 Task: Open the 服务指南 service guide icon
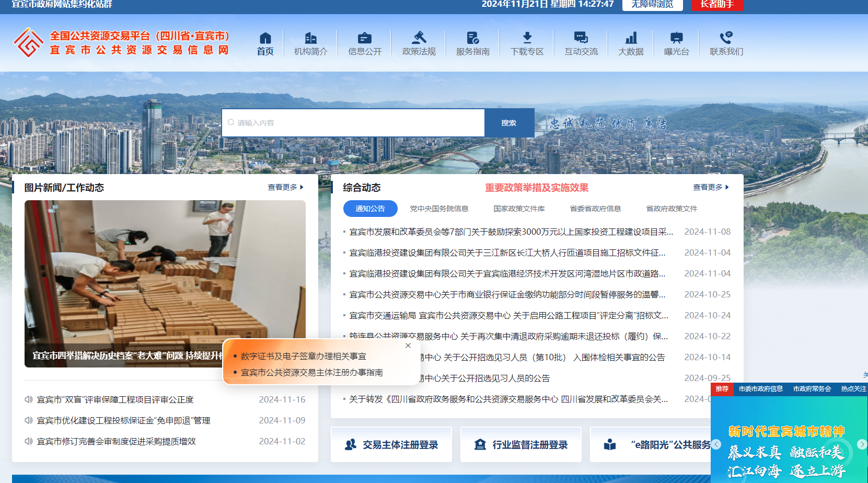pos(472,43)
